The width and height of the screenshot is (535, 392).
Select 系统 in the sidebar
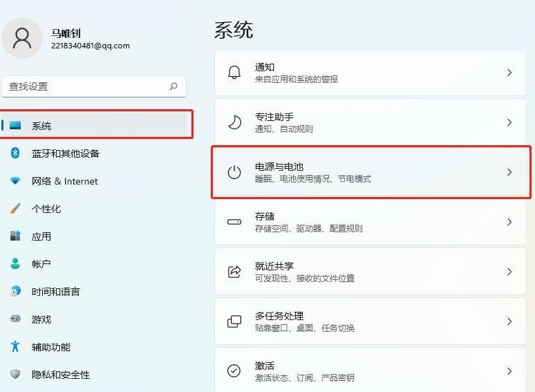tap(41, 126)
